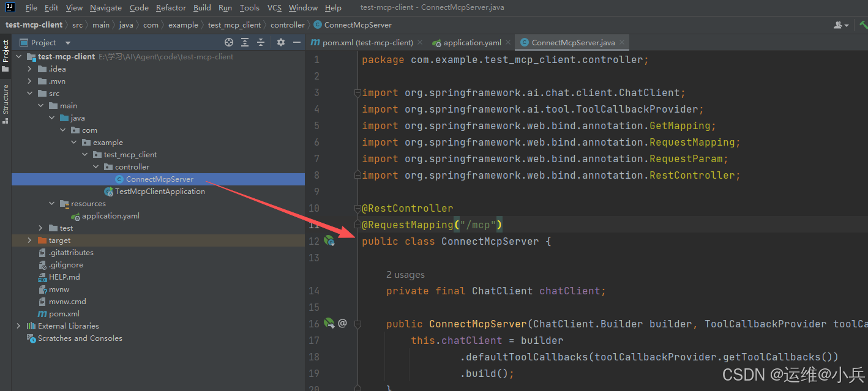The width and height of the screenshot is (868, 391).
Task: Collapse the src folder
Action: (x=30, y=94)
